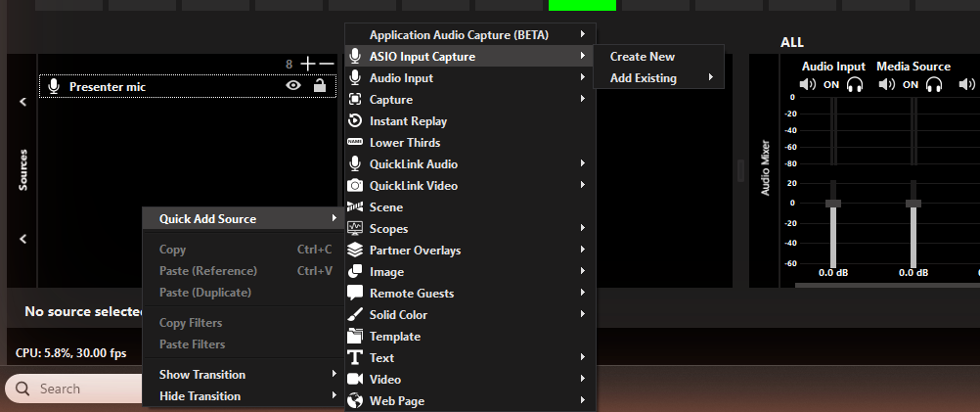Click the Instant Replay circular icon

coord(355,120)
